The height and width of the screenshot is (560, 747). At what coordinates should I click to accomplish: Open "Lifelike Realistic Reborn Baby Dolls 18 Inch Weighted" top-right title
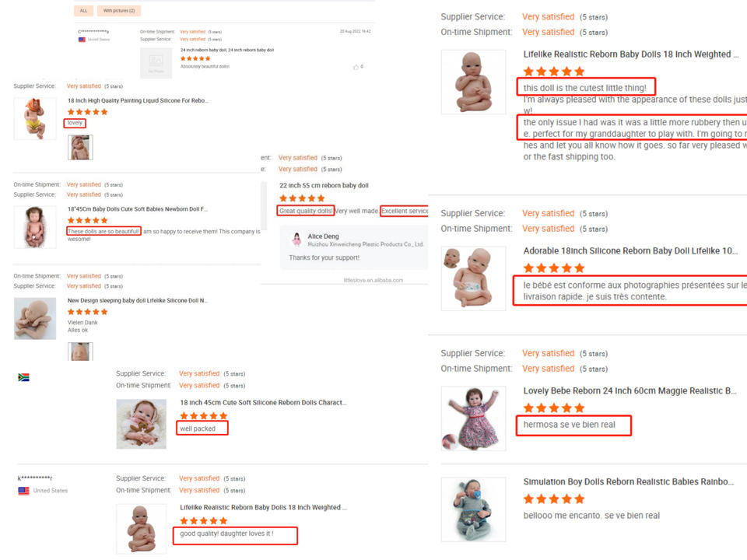pos(631,54)
